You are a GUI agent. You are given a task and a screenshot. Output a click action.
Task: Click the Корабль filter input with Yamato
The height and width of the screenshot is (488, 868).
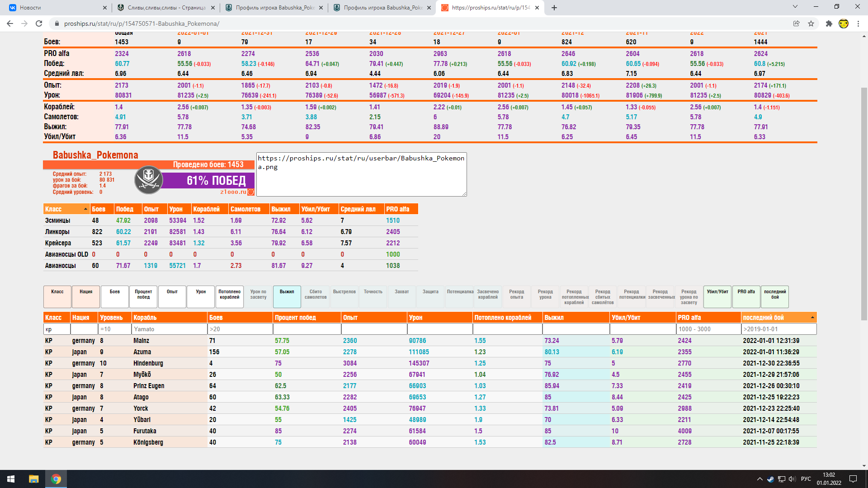(x=169, y=329)
